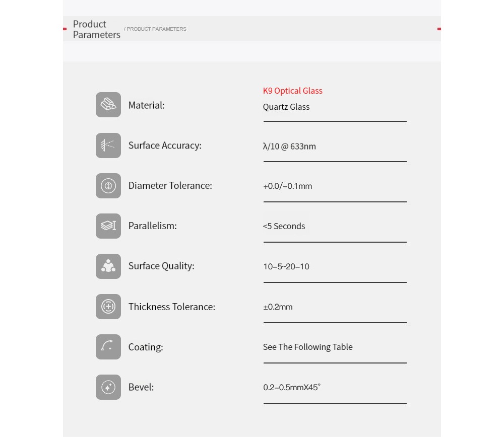Click the 'Thickness Tolerance:' label
Viewport: 504px width, 437px height.
172,307
